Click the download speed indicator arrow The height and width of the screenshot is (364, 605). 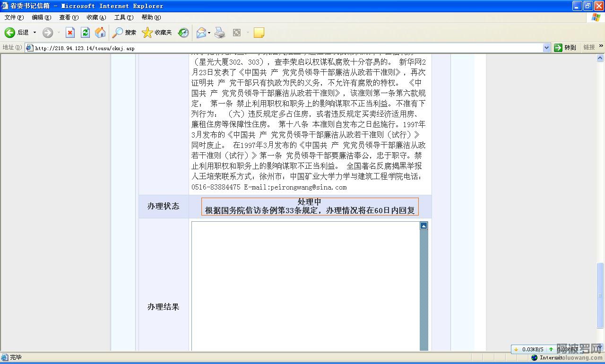click(x=516, y=349)
